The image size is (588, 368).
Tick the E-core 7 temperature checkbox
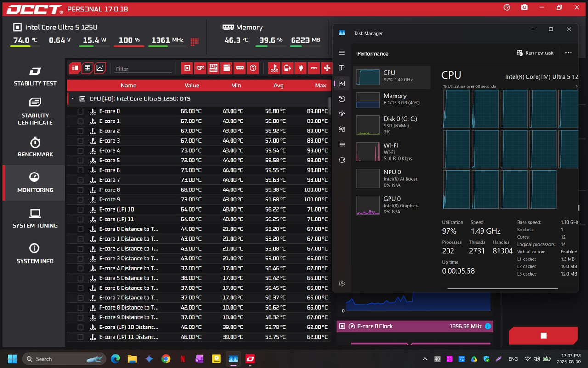point(80,180)
